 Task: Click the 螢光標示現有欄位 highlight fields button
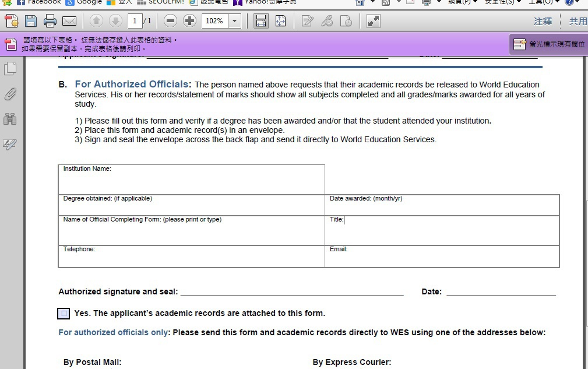tap(549, 44)
